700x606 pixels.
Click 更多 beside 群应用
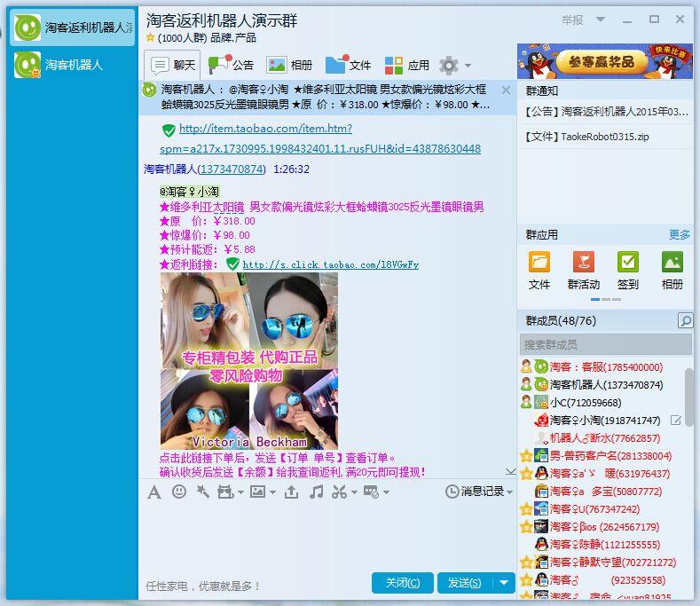tap(679, 234)
